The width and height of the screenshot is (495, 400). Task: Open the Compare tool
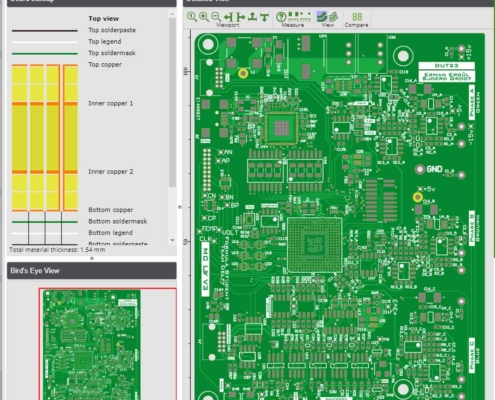pyautogui.click(x=357, y=19)
